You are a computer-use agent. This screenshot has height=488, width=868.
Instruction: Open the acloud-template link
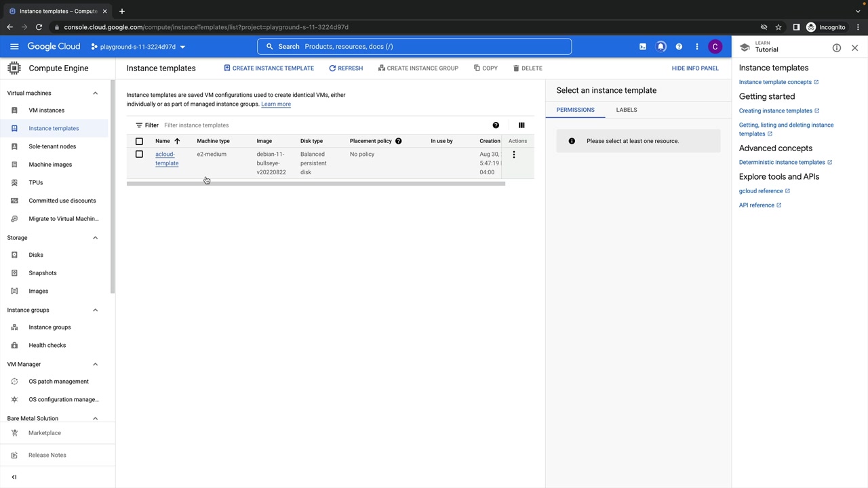(167, 159)
